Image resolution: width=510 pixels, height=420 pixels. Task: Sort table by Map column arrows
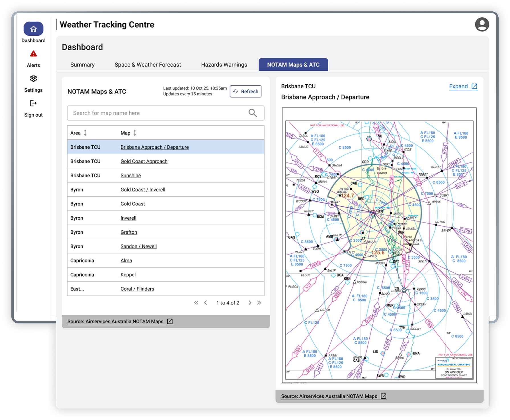point(135,133)
